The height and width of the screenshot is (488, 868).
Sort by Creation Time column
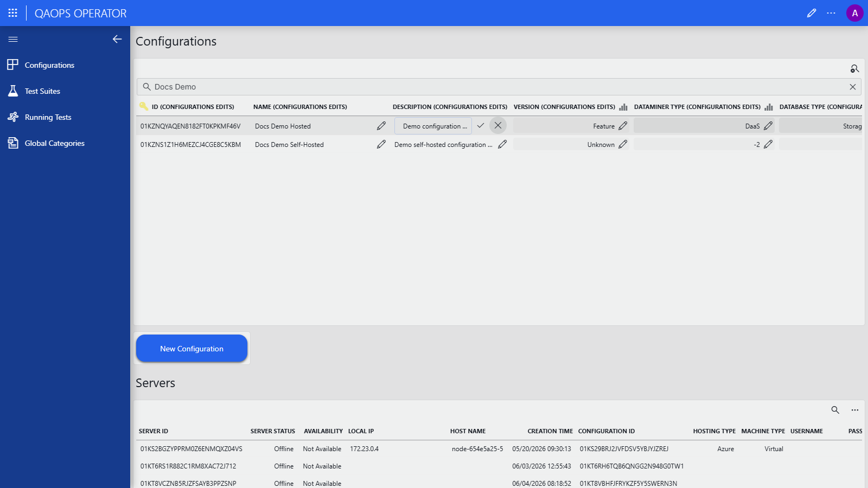point(550,431)
